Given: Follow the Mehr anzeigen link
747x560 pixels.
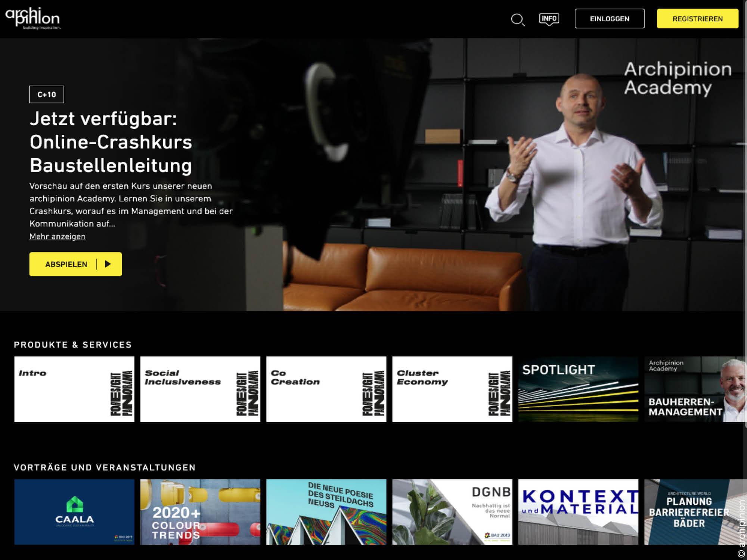Looking at the screenshot, I should coord(58,236).
